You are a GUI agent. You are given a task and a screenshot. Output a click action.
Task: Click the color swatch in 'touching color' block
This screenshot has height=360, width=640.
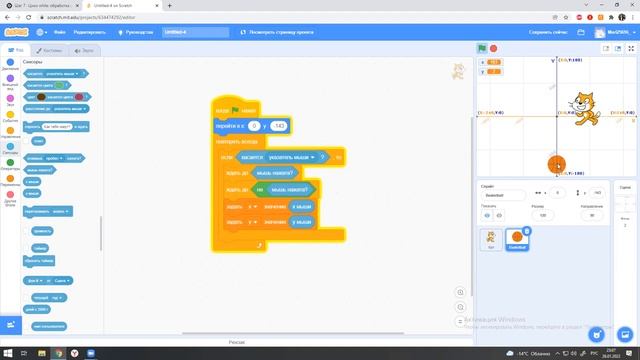coord(60,85)
